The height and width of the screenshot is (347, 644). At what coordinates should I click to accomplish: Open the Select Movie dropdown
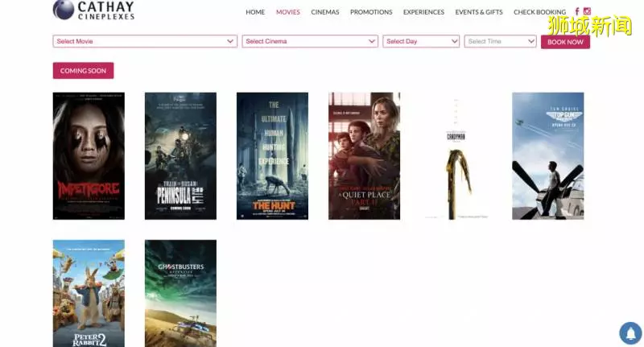pyautogui.click(x=145, y=41)
